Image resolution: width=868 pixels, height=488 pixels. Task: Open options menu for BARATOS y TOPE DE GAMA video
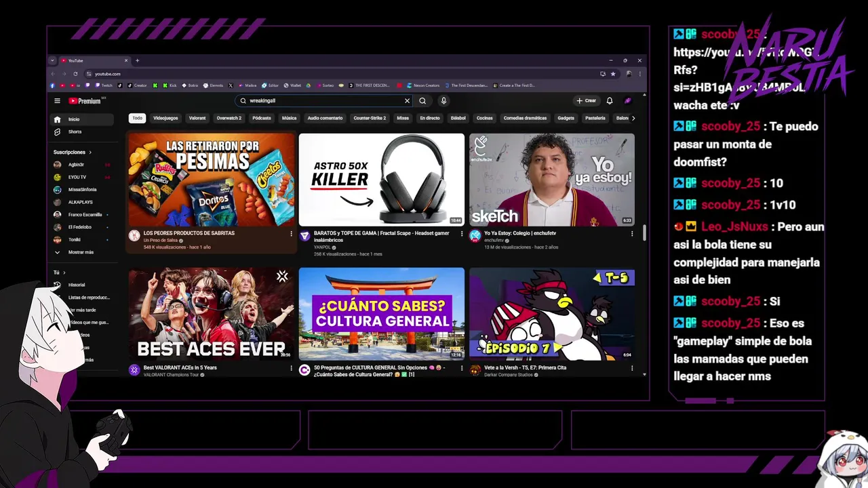pos(462,234)
